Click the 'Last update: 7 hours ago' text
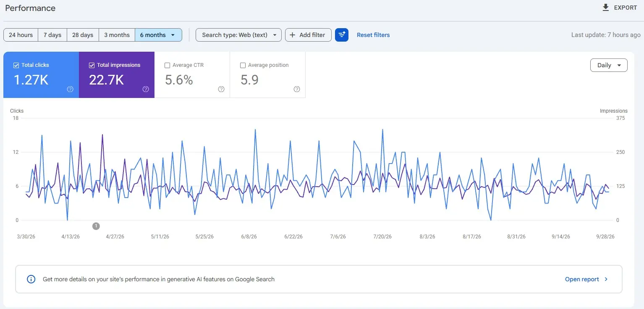Screen dimensions: 644x309 pyautogui.click(x=606, y=35)
